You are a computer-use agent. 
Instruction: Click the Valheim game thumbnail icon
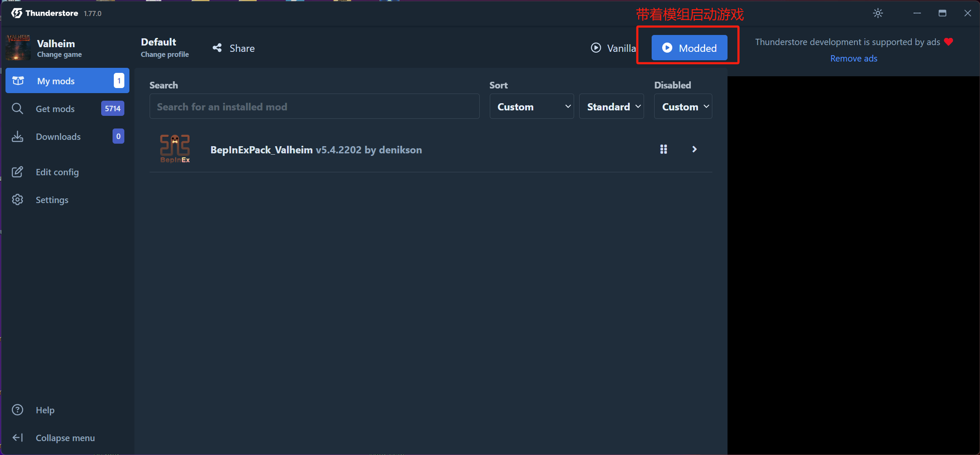(18, 48)
